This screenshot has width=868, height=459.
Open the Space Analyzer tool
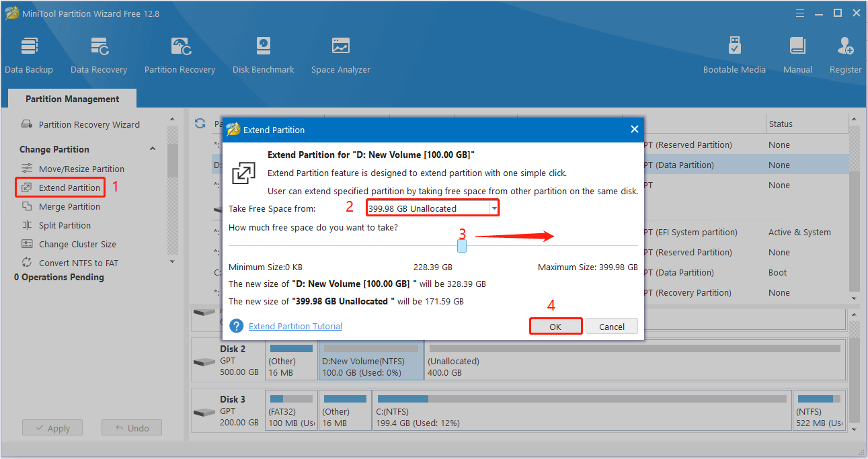click(x=341, y=55)
